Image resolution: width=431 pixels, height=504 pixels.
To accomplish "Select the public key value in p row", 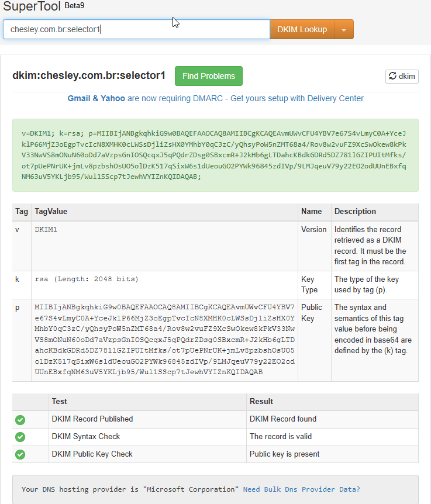I will pyautogui.click(x=164, y=340).
